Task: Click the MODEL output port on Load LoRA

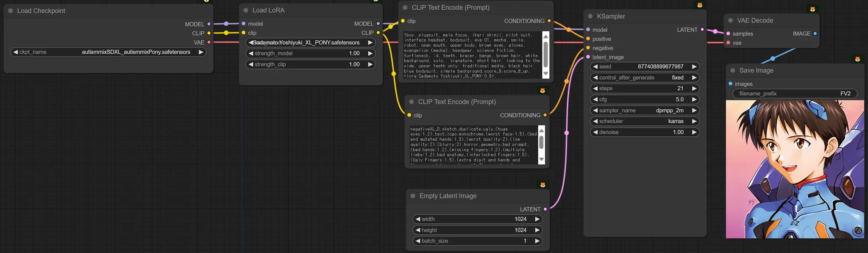Action: [378, 24]
